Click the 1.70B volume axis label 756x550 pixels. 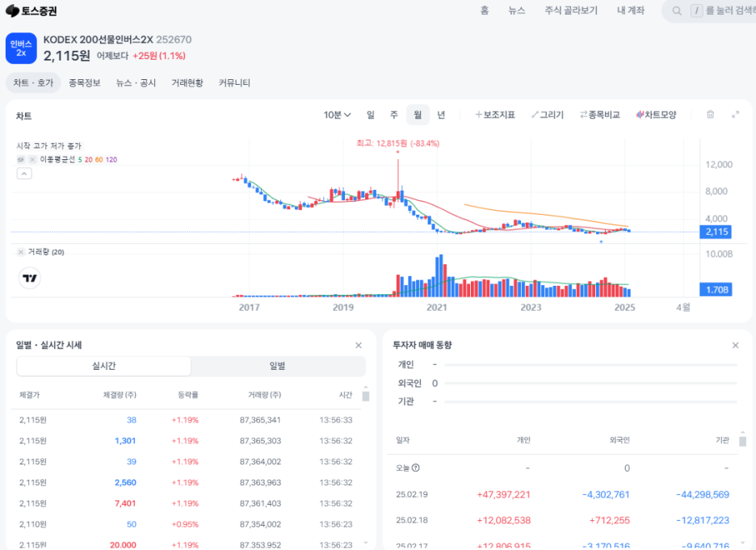click(716, 290)
